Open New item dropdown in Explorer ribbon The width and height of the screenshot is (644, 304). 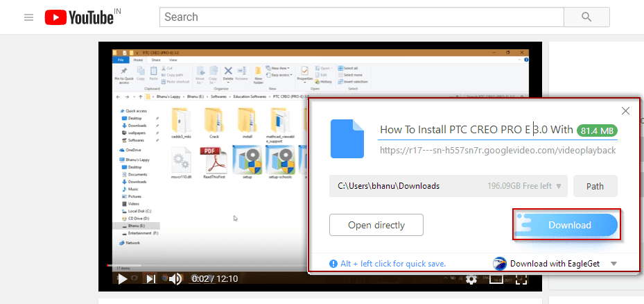[x=278, y=68]
